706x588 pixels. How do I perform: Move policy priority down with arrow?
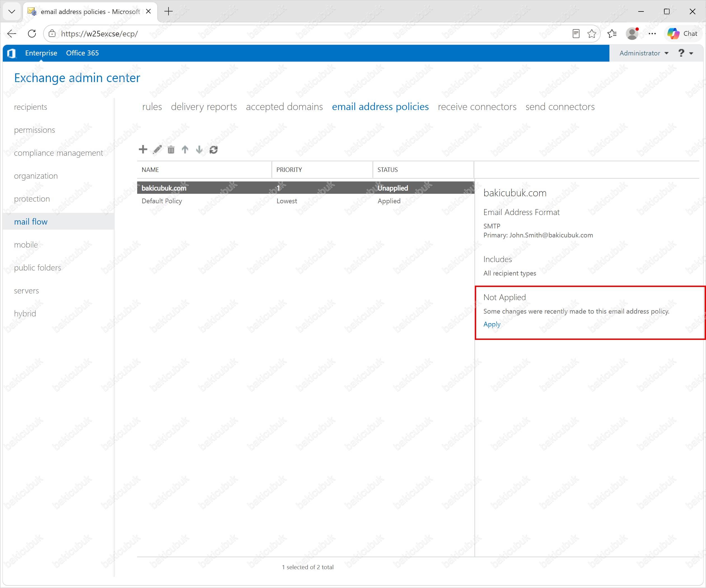[x=199, y=149]
